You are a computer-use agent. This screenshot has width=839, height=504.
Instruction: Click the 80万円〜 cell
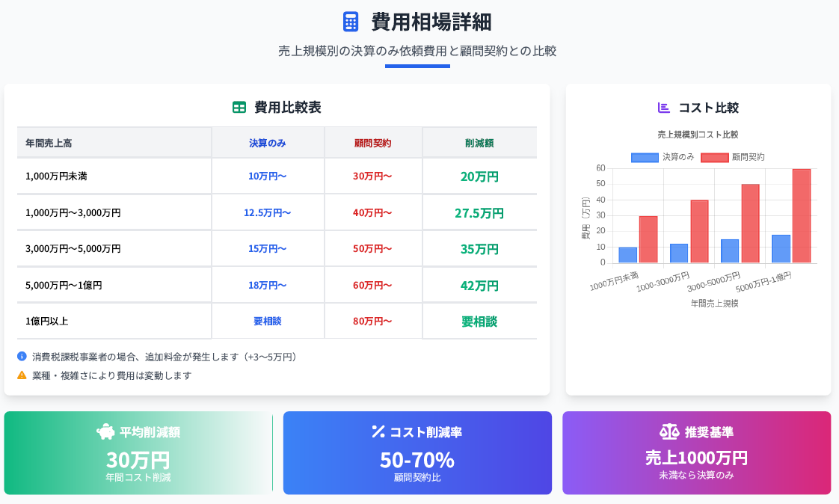point(373,321)
